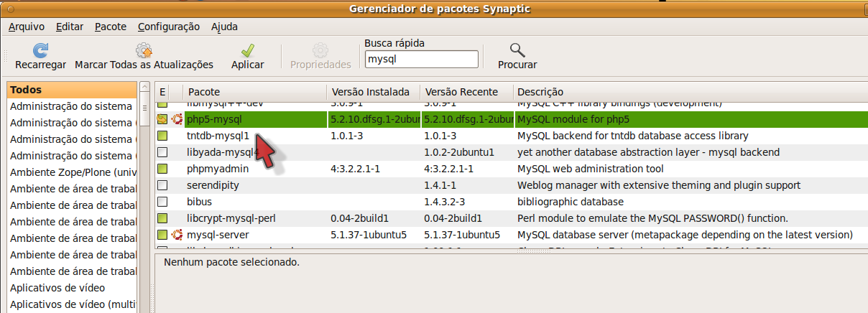Screen dimensions: 868x313
Task: Sort by Pacote column header
Action: click(255, 92)
